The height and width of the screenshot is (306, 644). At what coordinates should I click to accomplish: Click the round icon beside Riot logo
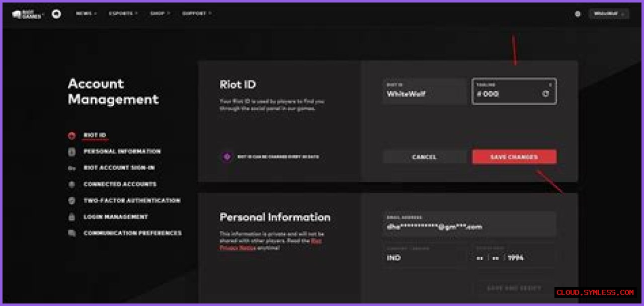pyautogui.click(x=56, y=14)
